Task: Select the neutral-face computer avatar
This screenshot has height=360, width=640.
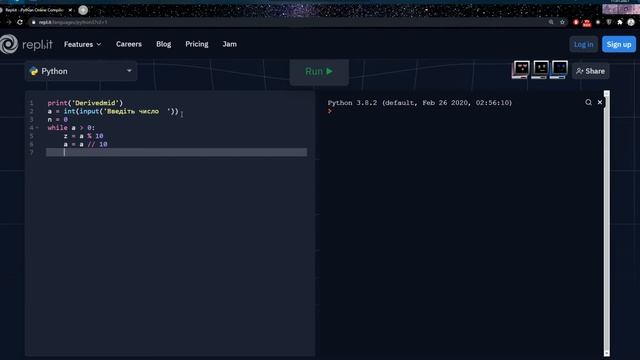Action: click(540, 69)
